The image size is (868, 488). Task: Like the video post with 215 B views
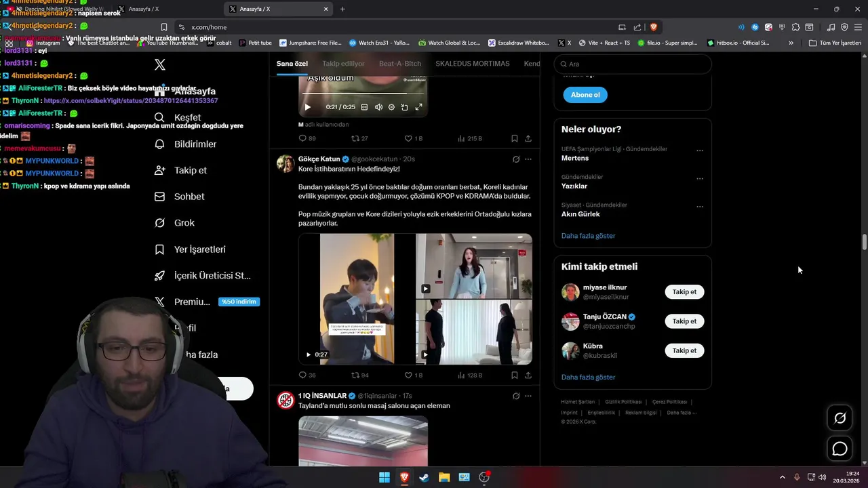(413, 138)
